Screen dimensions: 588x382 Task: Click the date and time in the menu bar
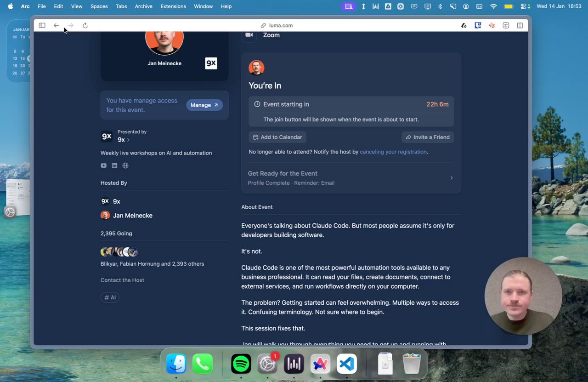pyautogui.click(x=559, y=6)
